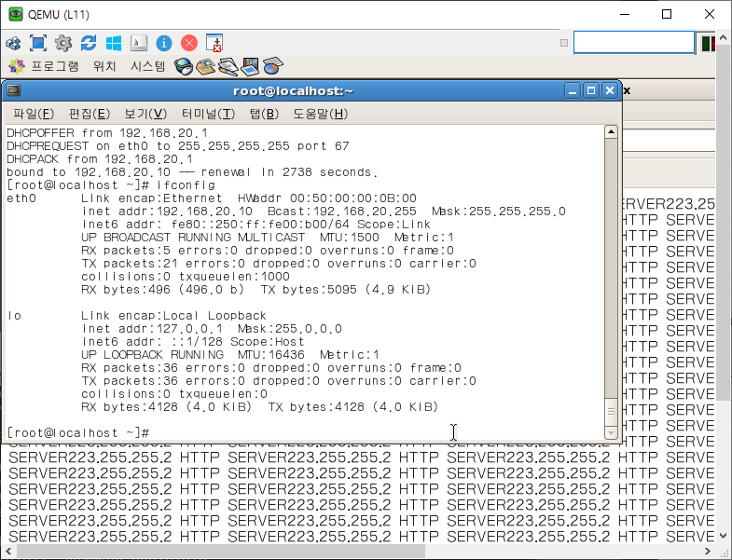Click the 'ifconfig' command text

186,185
